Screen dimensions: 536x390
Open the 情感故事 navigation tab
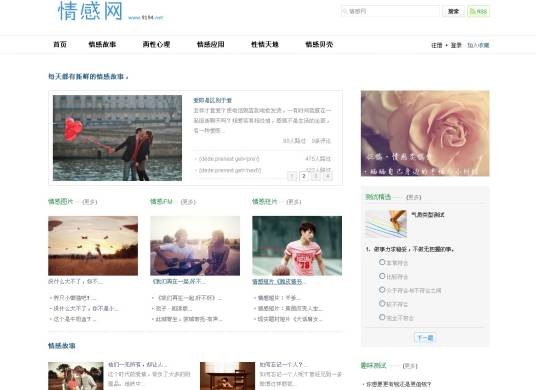pos(102,44)
